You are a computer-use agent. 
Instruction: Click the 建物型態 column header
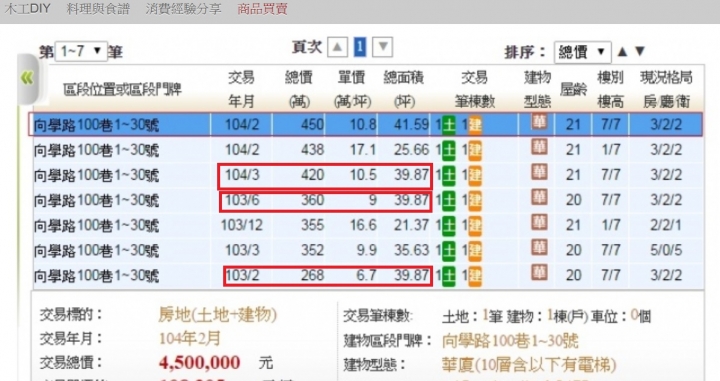click(x=537, y=89)
